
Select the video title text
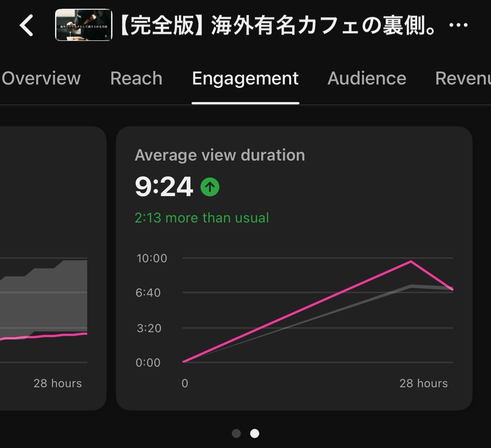click(278, 25)
